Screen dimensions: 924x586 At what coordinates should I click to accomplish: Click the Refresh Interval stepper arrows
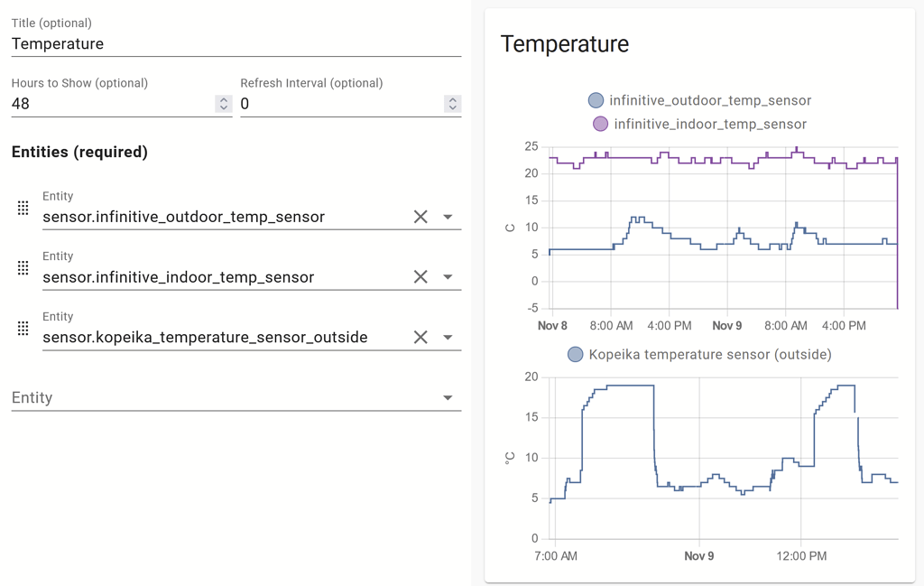[x=452, y=104]
